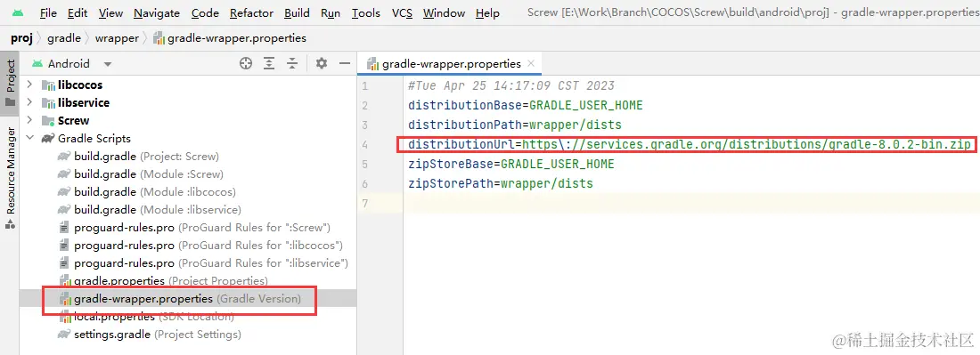
Task: Click the Select Opened File target icon
Action: pyautogui.click(x=246, y=63)
